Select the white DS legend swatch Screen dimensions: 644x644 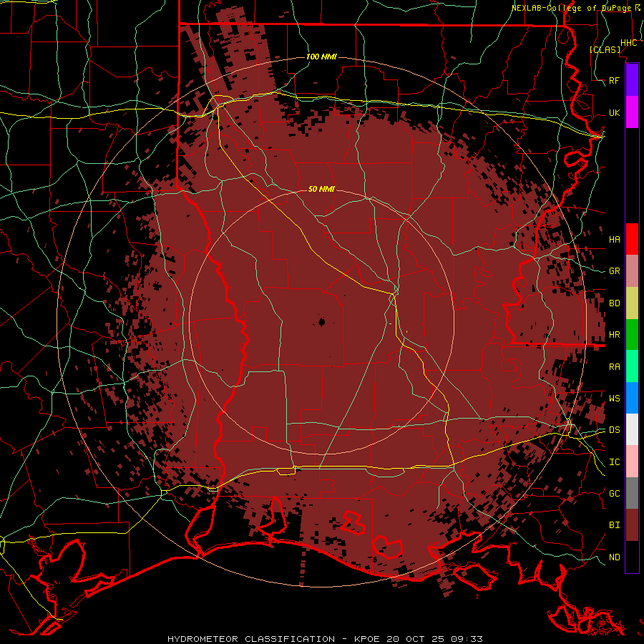point(632,429)
